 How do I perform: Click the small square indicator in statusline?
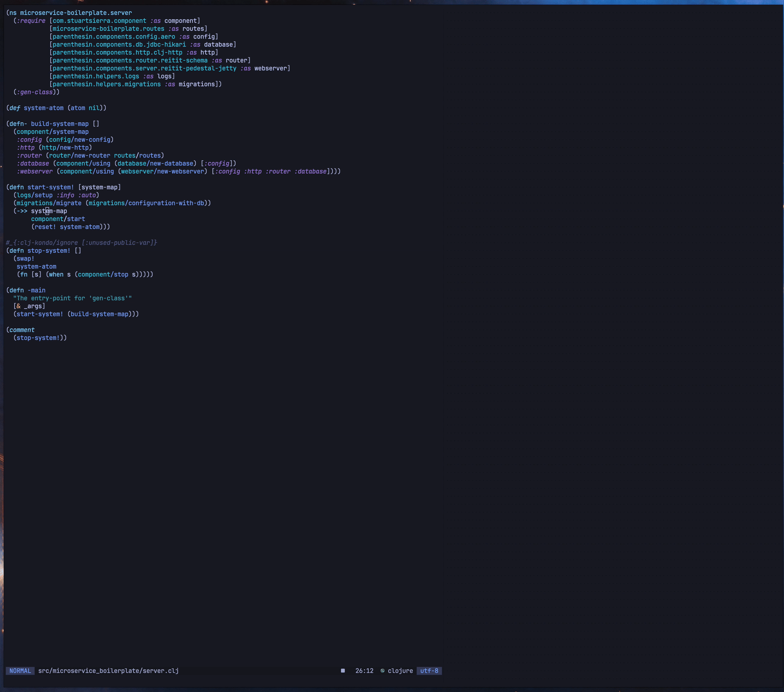(x=343, y=671)
